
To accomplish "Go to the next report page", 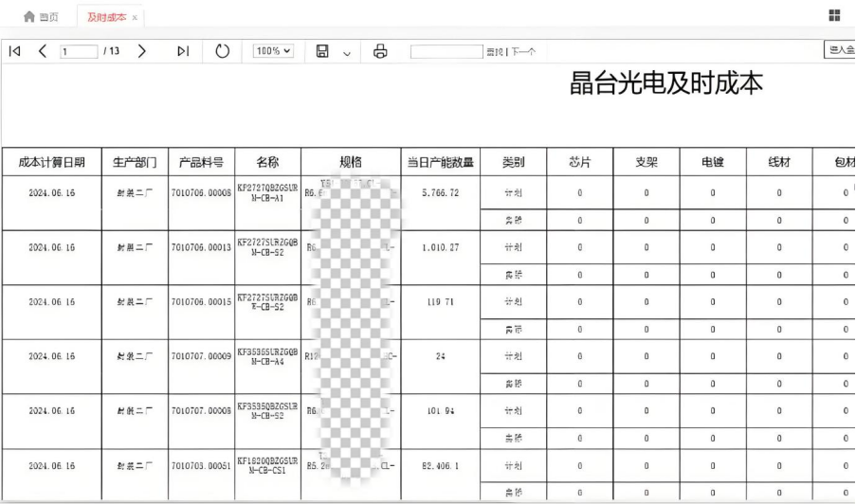I will coord(142,51).
